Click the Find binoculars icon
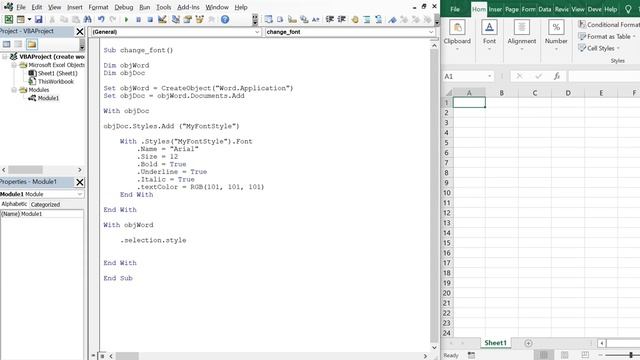Viewport: 640px width, 360px height. (88, 19)
